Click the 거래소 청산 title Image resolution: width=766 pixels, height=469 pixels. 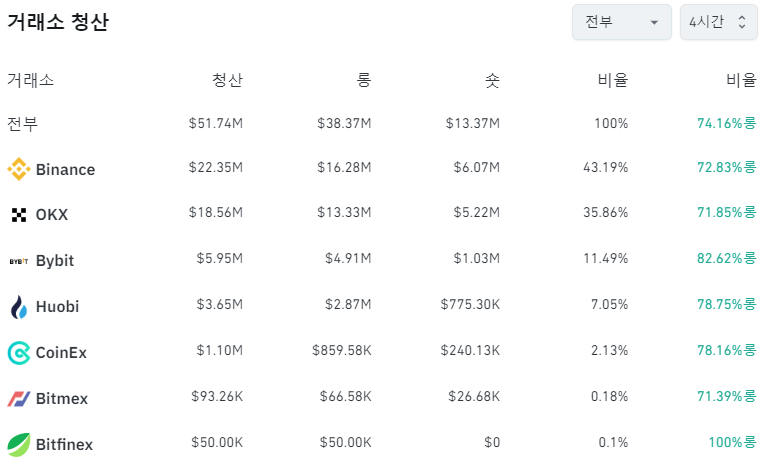tap(58, 22)
